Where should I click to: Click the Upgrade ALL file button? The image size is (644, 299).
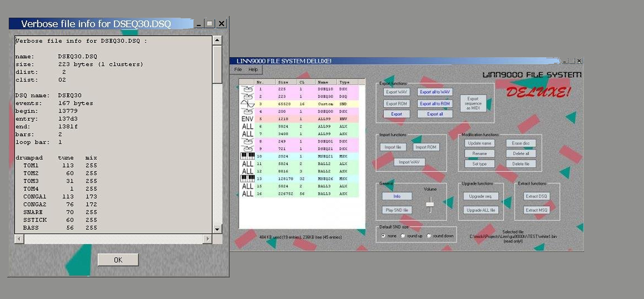pos(480,210)
